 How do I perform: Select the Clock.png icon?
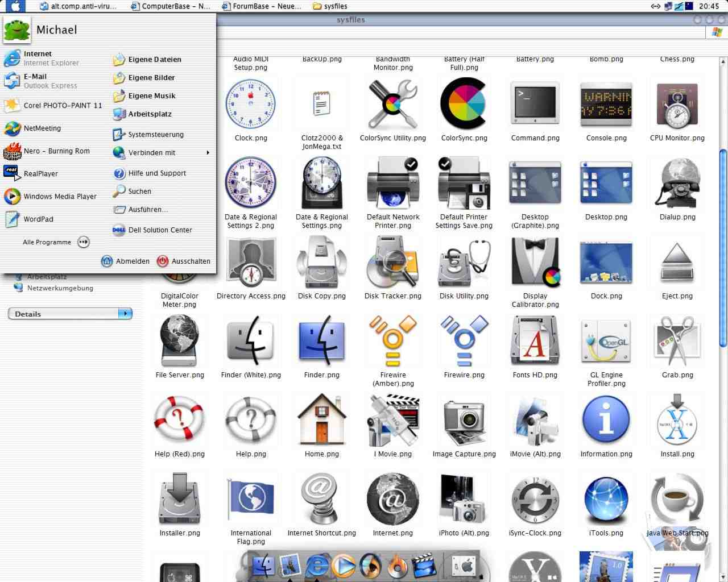click(x=251, y=105)
